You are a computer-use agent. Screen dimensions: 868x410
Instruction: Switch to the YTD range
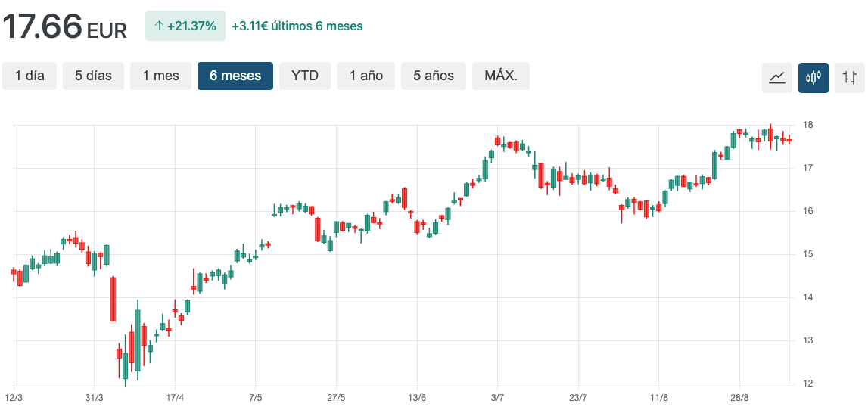point(305,76)
